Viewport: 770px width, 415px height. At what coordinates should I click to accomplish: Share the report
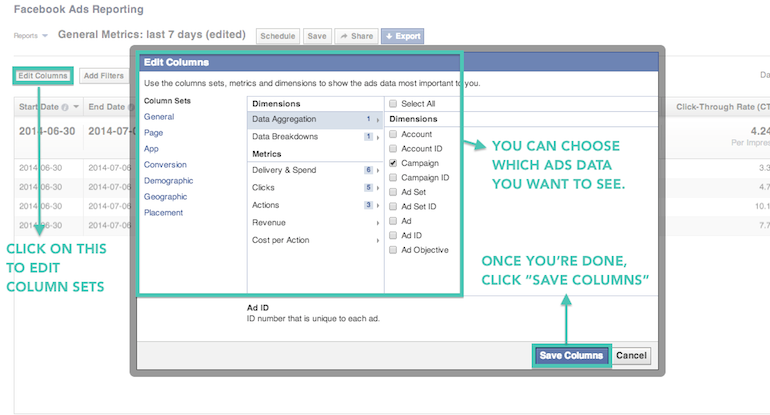357,36
